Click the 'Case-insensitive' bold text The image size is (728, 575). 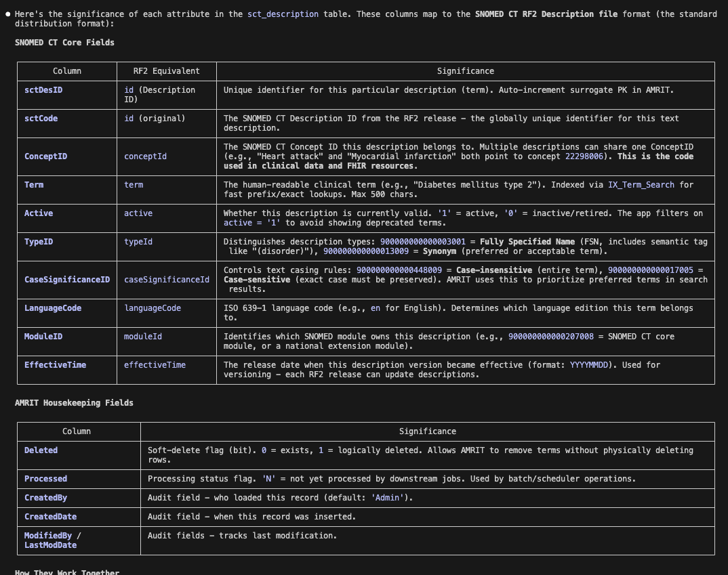click(494, 270)
